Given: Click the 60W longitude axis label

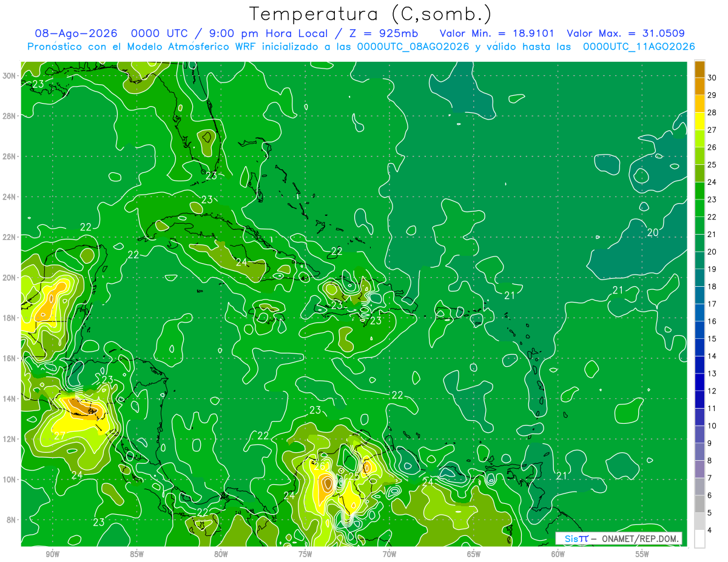Looking at the screenshot, I should tap(558, 554).
